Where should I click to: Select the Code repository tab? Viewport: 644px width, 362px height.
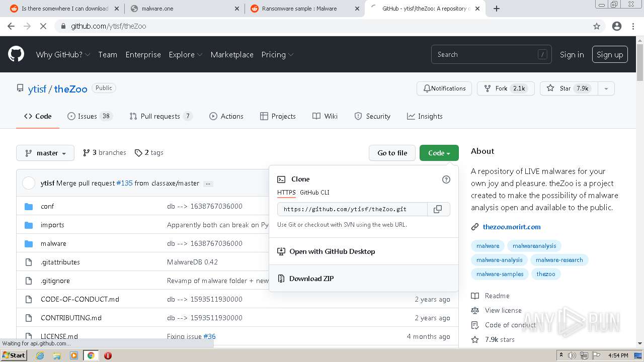[x=38, y=116]
